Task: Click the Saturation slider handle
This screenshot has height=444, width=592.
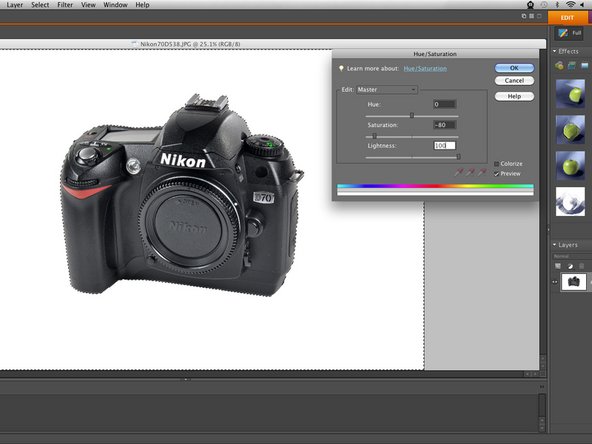Action: pos(375,136)
